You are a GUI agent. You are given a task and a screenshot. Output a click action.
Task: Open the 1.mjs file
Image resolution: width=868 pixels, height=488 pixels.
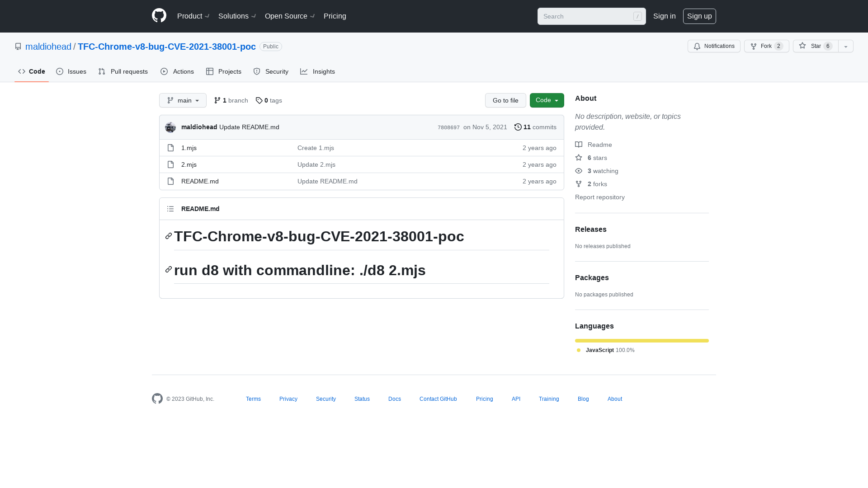[189, 148]
